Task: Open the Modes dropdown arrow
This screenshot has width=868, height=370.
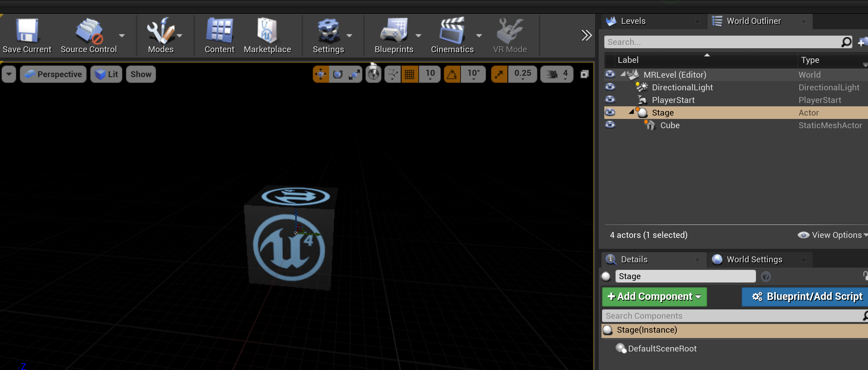Action: 179,35
